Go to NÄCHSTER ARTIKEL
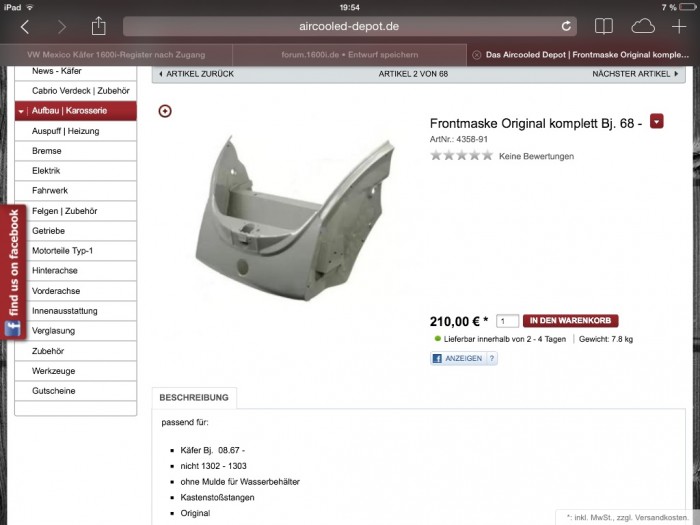This screenshot has width=700, height=525. (635, 74)
